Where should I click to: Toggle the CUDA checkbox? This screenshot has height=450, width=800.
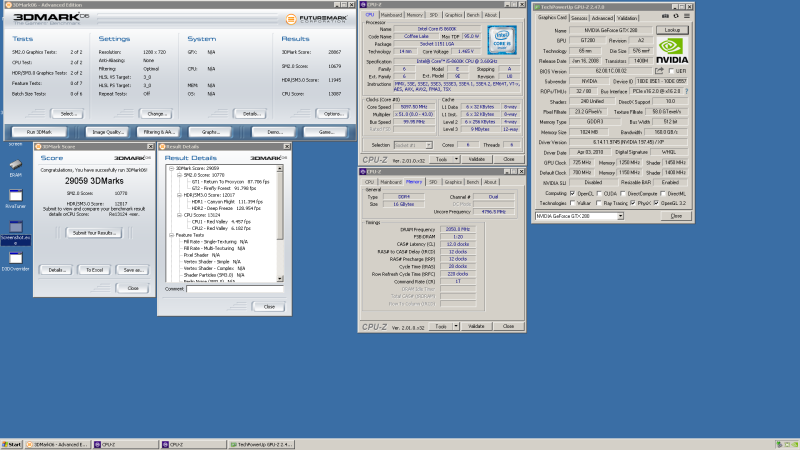click(x=599, y=193)
